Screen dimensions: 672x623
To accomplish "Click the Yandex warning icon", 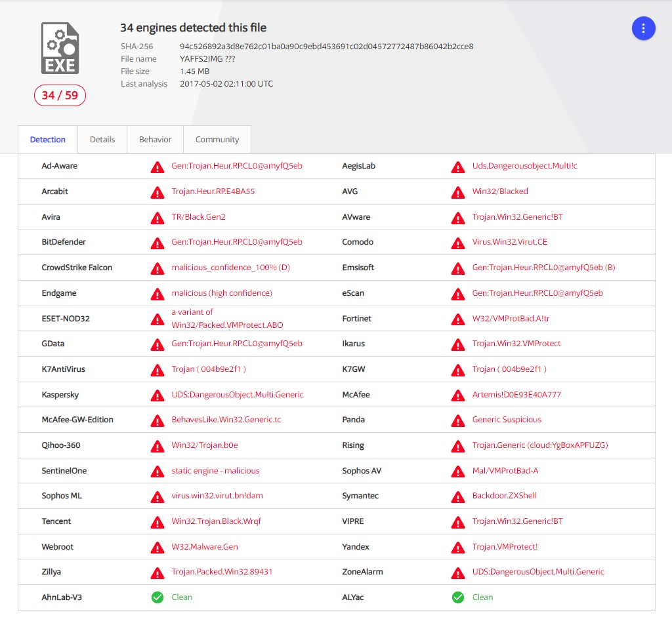I will click(x=458, y=548).
